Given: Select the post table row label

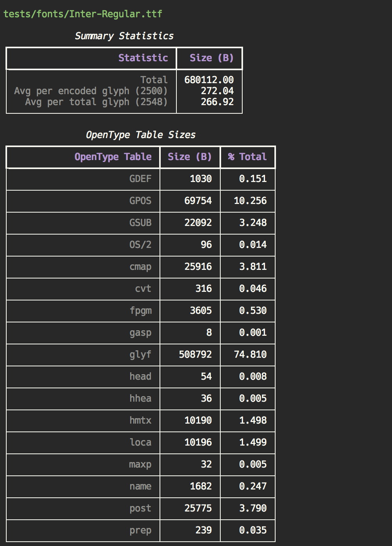Looking at the screenshot, I should [140, 508].
